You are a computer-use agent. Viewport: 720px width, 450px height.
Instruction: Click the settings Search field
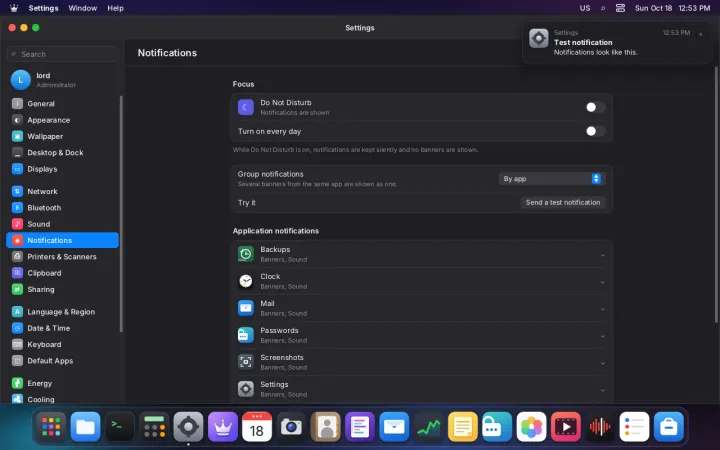[x=62, y=54]
